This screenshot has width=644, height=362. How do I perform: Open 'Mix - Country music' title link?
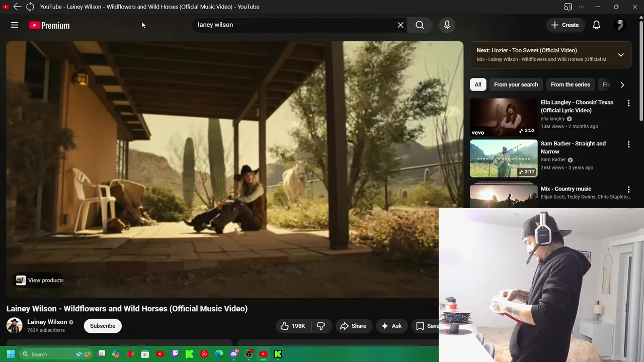(x=566, y=189)
